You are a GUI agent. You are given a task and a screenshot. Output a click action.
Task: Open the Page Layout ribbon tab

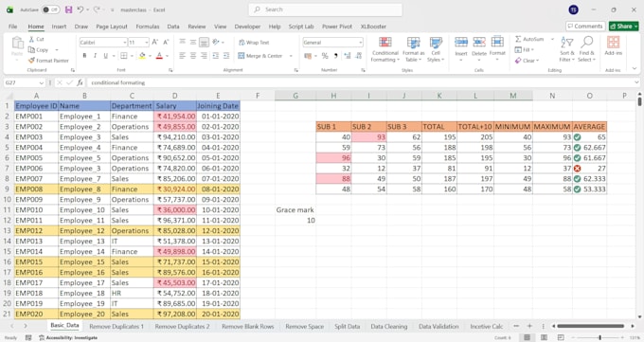pyautogui.click(x=112, y=27)
